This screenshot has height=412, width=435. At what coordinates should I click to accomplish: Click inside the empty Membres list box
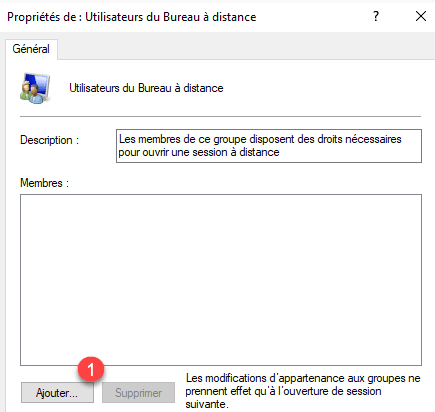[221, 280]
